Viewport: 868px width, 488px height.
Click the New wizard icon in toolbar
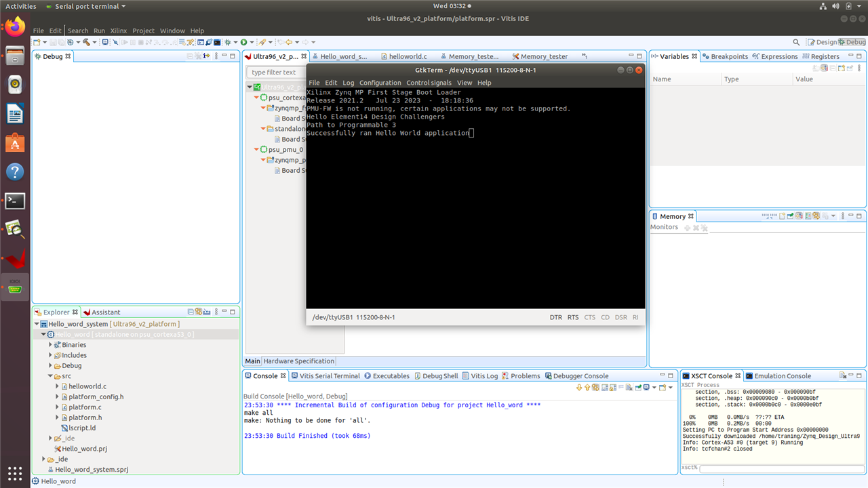click(x=37, y=42)
